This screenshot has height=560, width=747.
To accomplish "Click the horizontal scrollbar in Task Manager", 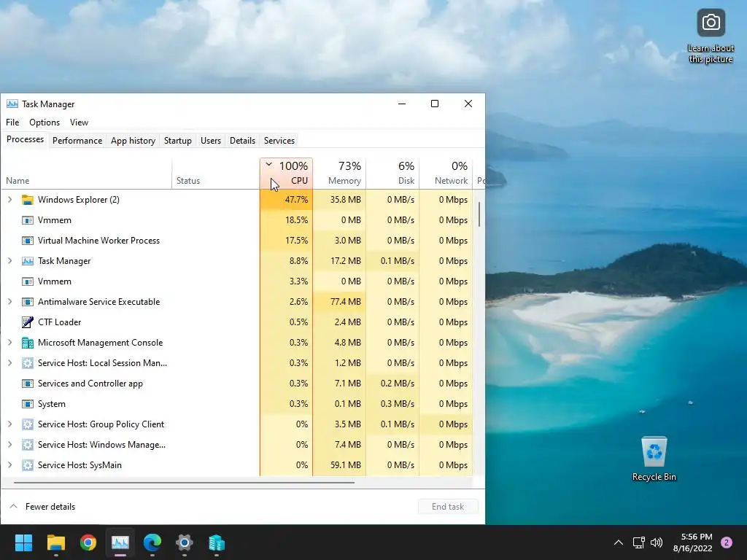I will pyautogui.click(x=184, y=483).
